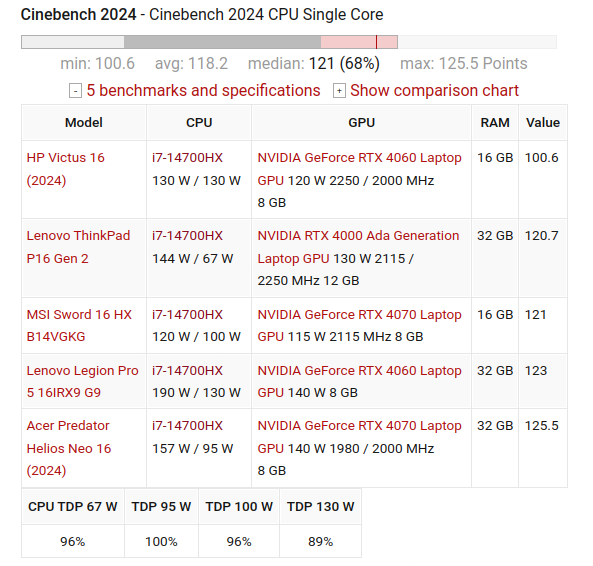Viewport: 593px width, 566px height.
Task: Open the MSI Sword 16 HX B14VGKG link
Action: (79, 326)
